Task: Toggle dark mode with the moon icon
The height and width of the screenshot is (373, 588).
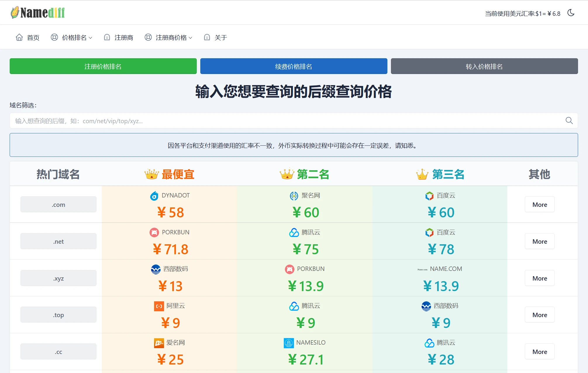Action: click(571, 13)
